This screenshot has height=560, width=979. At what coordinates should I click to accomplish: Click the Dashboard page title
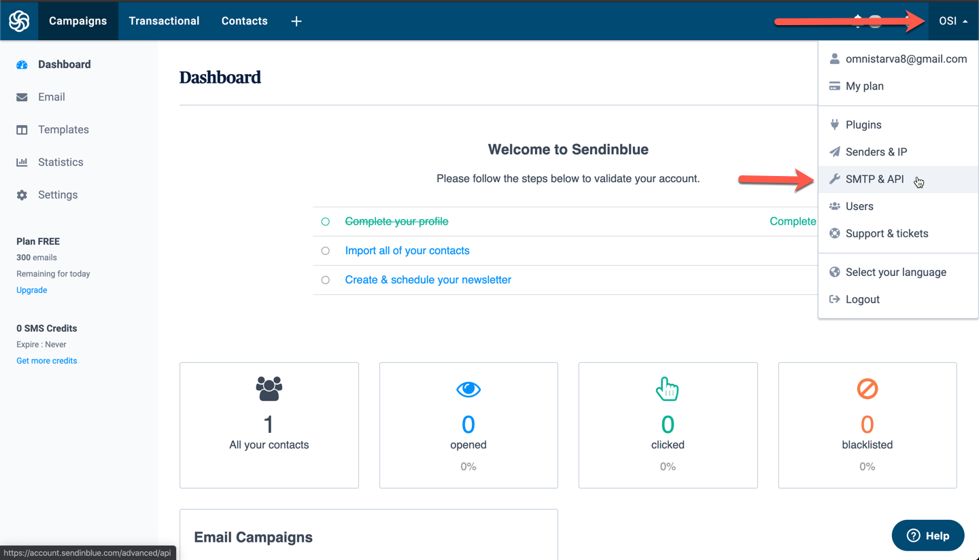pyautogui.click(x=220, y=77)
